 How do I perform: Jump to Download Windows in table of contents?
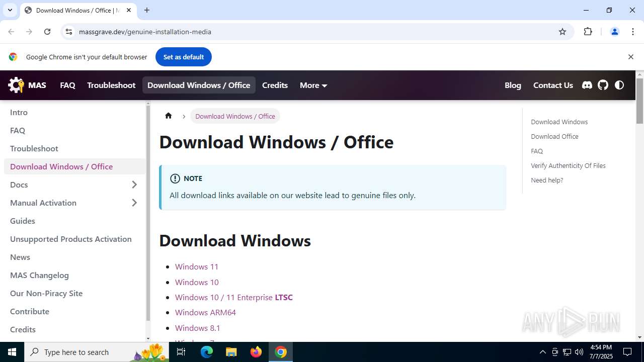click(x=559, y=122)
